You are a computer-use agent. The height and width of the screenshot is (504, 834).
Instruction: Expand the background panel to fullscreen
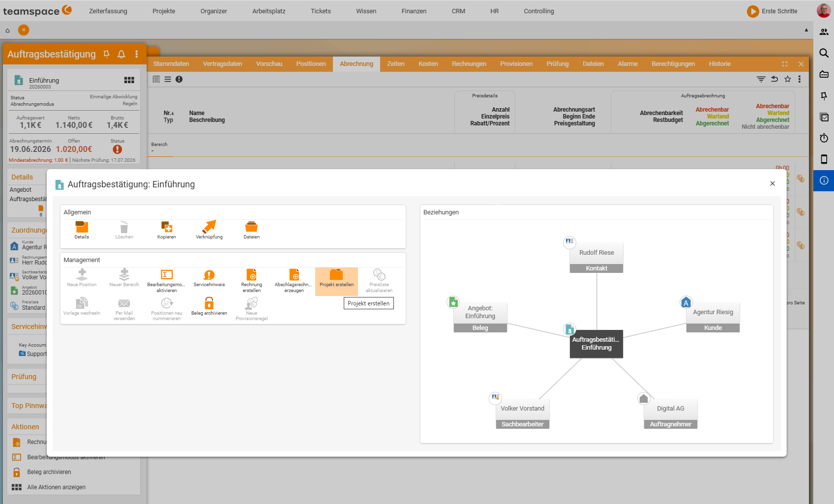pyautogui.click(x=785, y=64)
